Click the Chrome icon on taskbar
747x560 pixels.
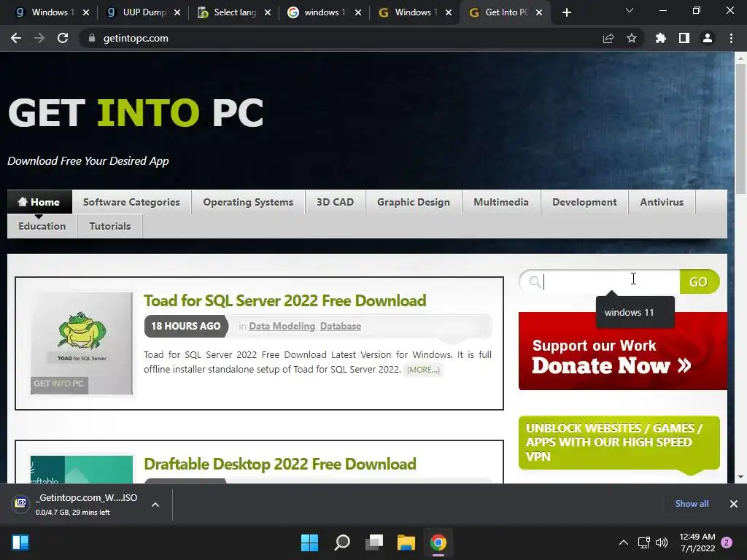pos(438,542)
